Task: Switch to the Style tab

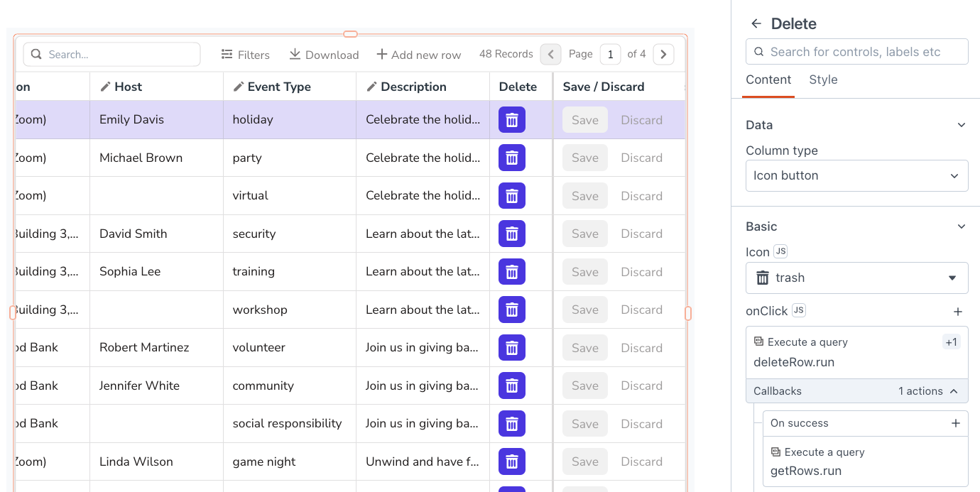Action: click(x=823, y=80)
